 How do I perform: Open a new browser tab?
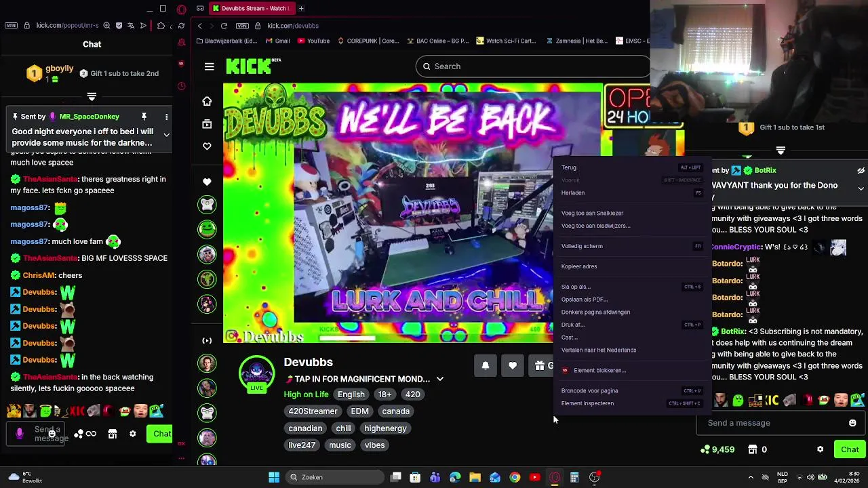(301, 8)
